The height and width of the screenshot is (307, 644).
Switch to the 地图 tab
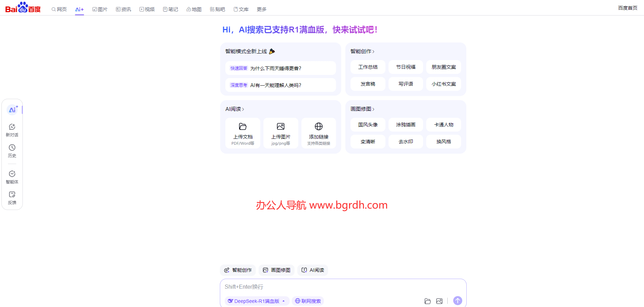coord(194,9)
